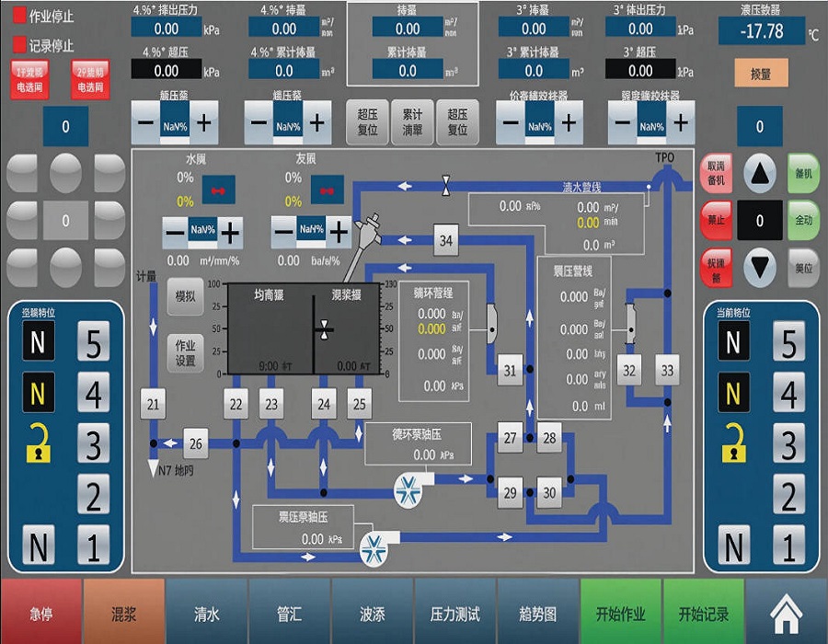Toggle valve 23
Screen dimensions: 828x644
271,405
